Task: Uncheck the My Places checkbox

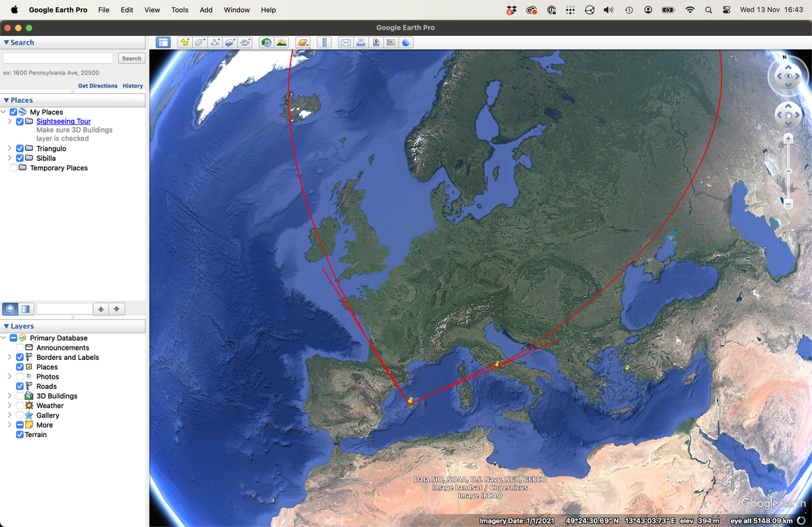Action: coord(14,112)
